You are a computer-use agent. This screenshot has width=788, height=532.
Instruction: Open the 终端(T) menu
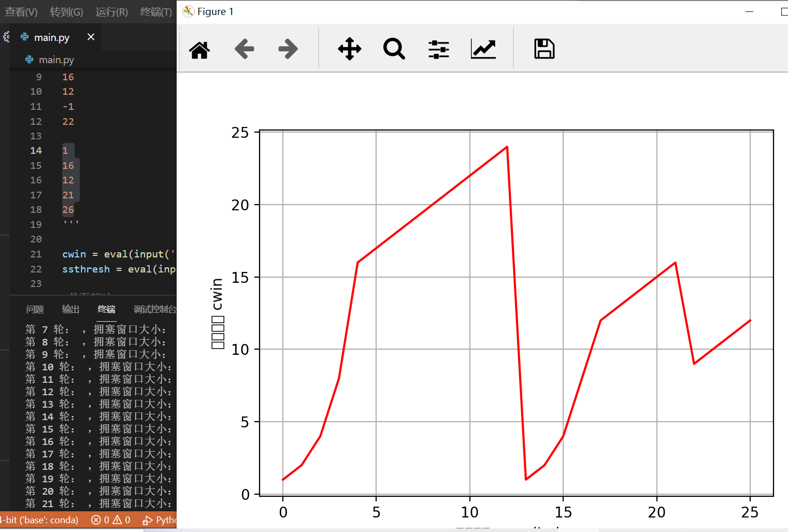click(x=156, y=12)
